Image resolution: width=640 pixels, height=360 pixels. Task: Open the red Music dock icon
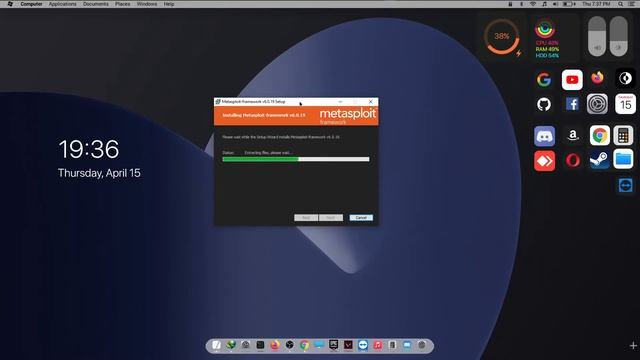[378, 345]
